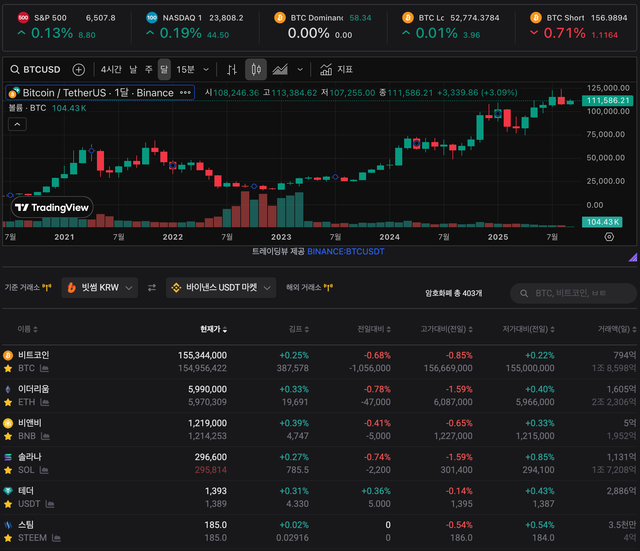640x551 pixels.
Task: Click the BTC Dominance ticker item
Action: tap(322, 26)
